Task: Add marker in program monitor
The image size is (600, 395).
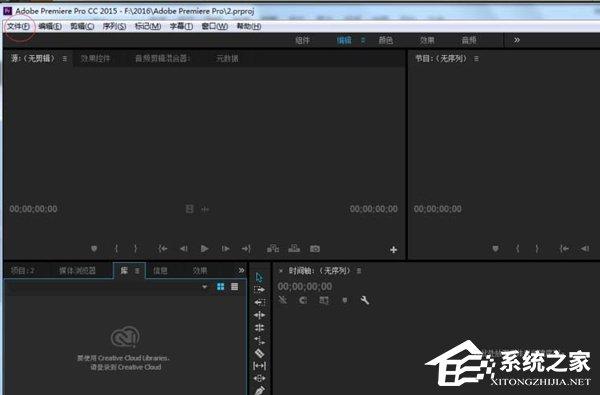Action: point(496,249)
